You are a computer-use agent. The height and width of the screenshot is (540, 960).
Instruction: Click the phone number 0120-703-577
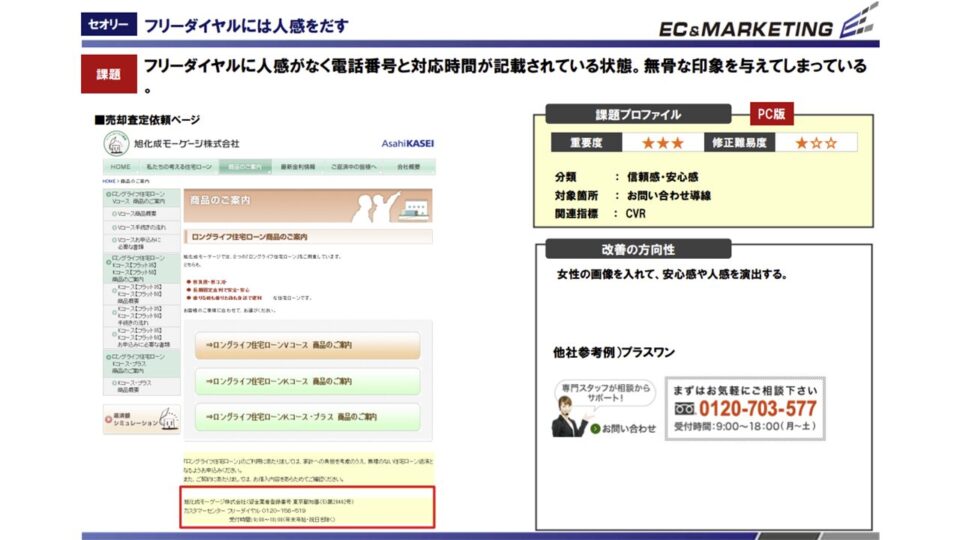pyautogui.click(x=757, y=409)
